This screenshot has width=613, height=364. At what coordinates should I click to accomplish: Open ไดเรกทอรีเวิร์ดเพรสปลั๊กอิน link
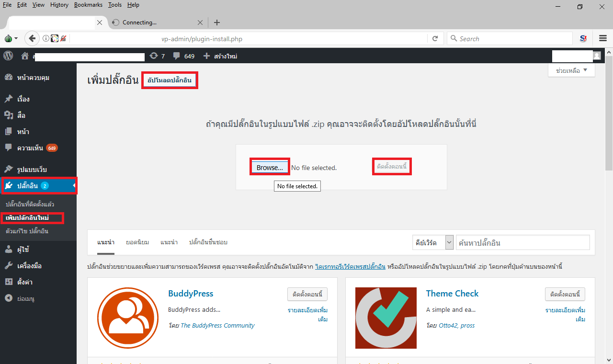point(351,266)
